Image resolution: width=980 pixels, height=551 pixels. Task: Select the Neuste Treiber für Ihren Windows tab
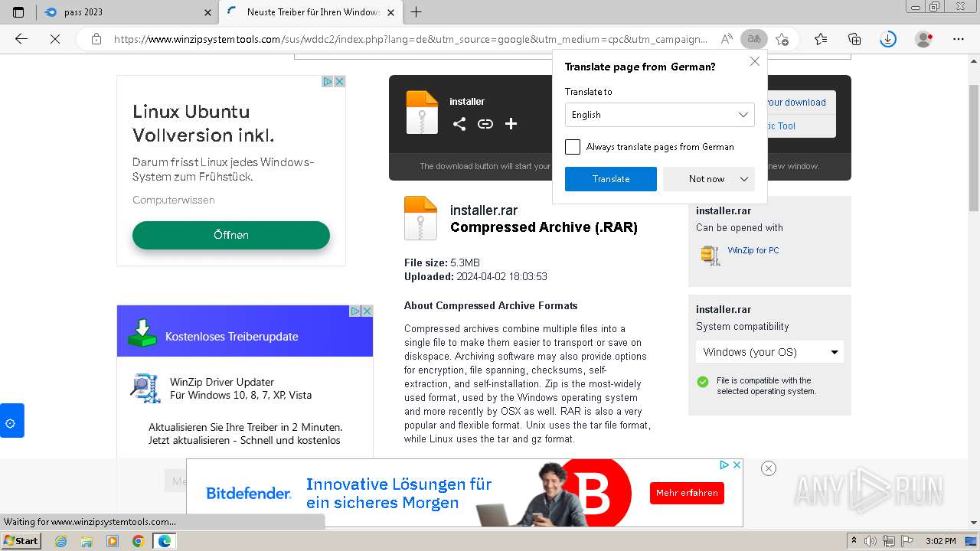(x=311, y=12)
